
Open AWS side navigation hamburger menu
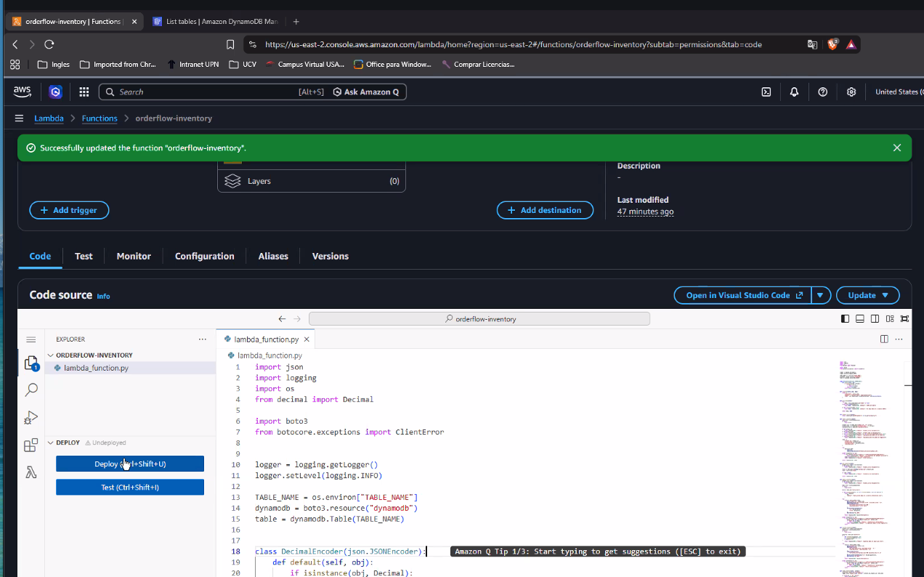(19, 118)
